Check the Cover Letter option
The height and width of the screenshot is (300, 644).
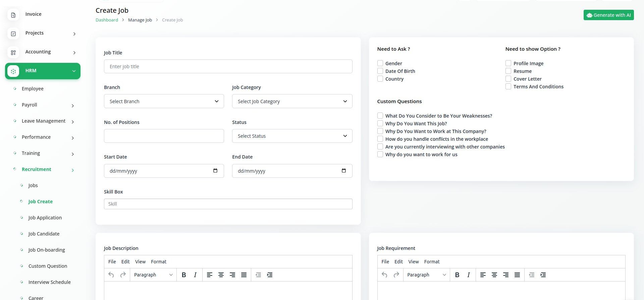(508, 79)
